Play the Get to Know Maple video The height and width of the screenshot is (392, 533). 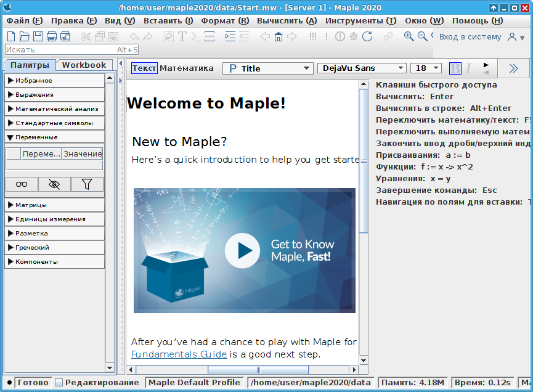point(242,251)
